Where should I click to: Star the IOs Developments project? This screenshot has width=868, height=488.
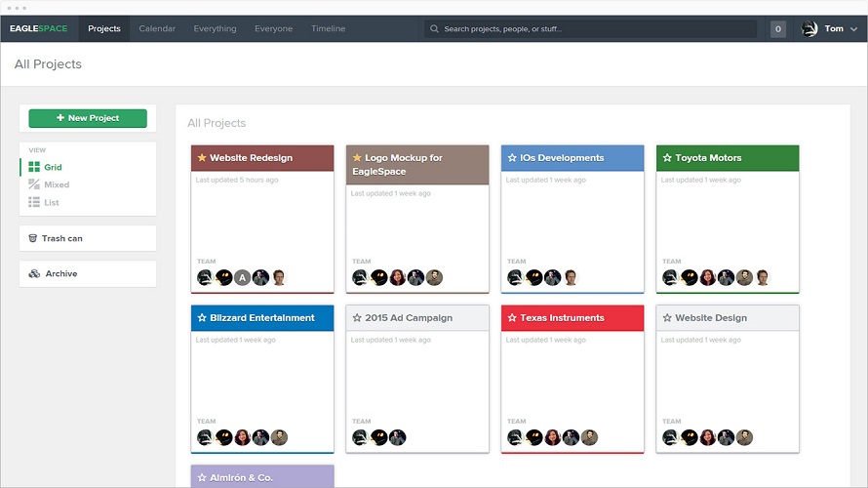click(512, 158)
